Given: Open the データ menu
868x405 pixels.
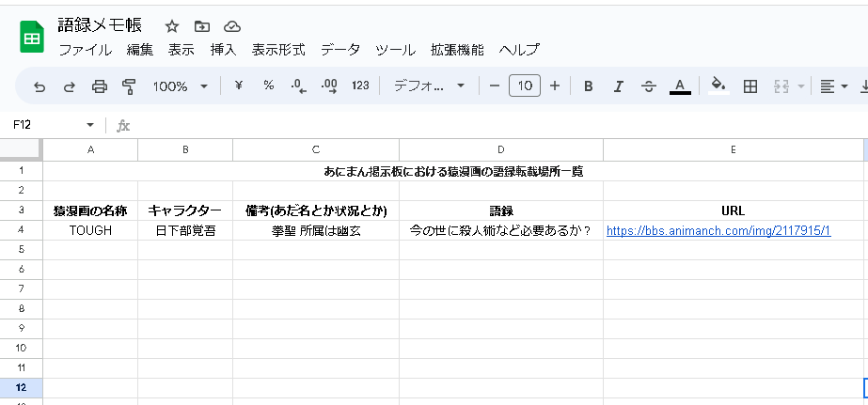Looking at the screenshot, I should point(339,50).
